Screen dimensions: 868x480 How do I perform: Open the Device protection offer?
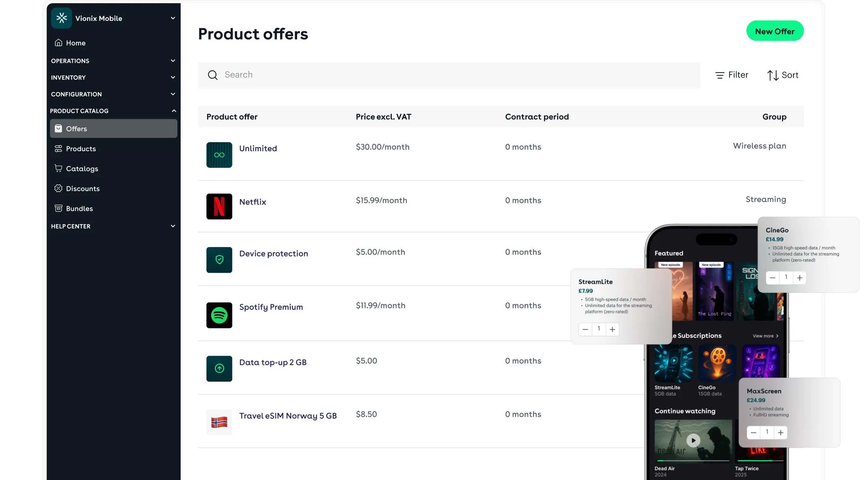click(273, 253)
